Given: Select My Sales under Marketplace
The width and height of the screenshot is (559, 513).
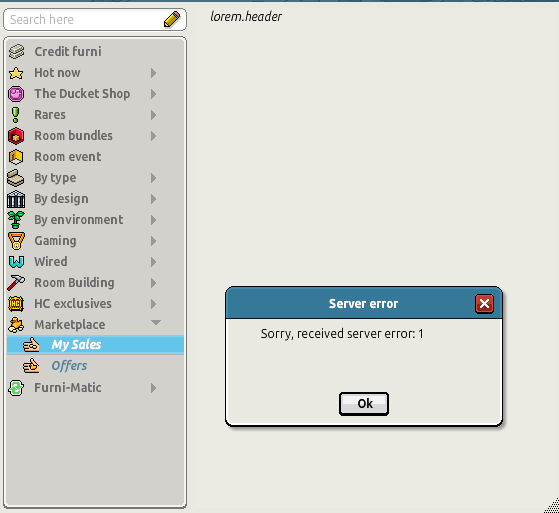Looking at the screenshot, I should click(95, 345).
